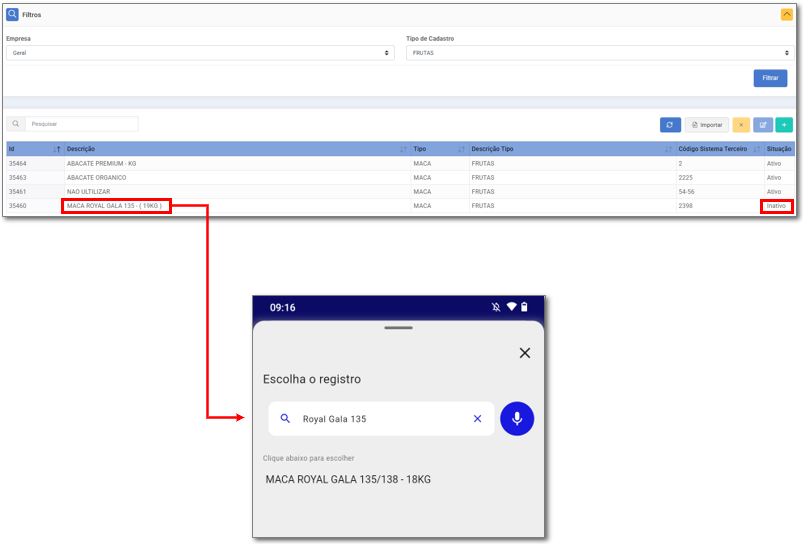Image resolution: width=803 pixels, height=544 pixels.
Task: Click the Pesquisar search field
Action: (83, 124)
